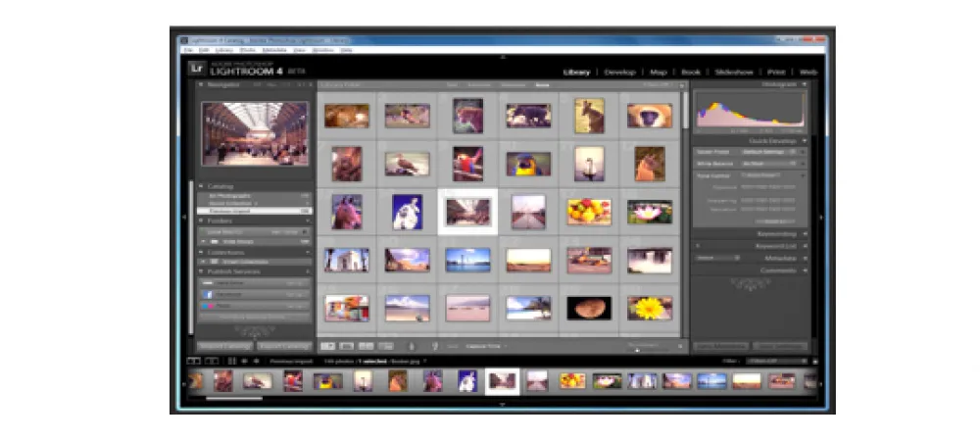Open Compare view from the toolbar
The image size is (980, 441).
click(365, 346)
